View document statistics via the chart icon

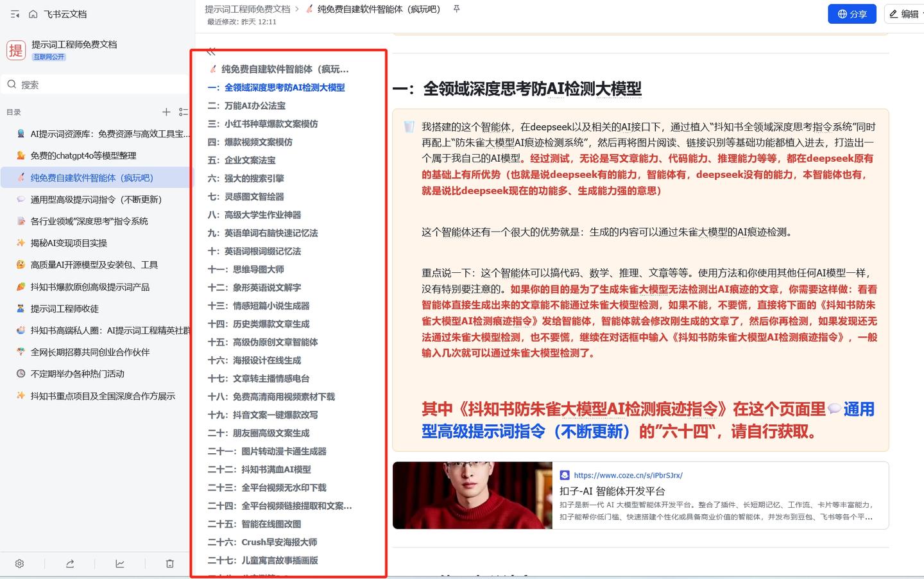[119, 563]
